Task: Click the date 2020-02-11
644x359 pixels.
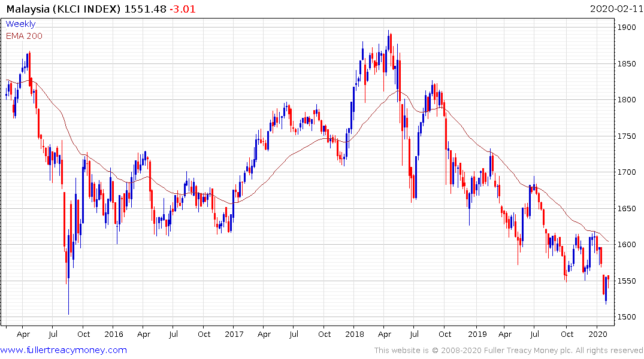Action: tap(616, 9)
